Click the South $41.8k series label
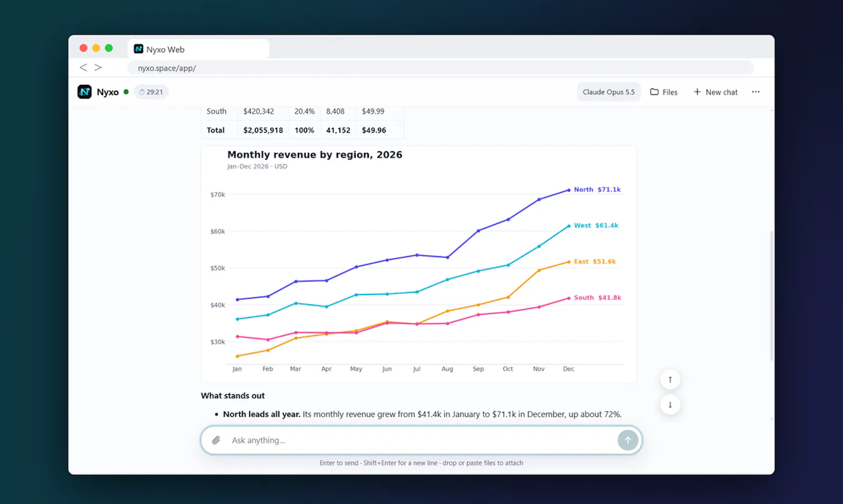 point(597,298)
